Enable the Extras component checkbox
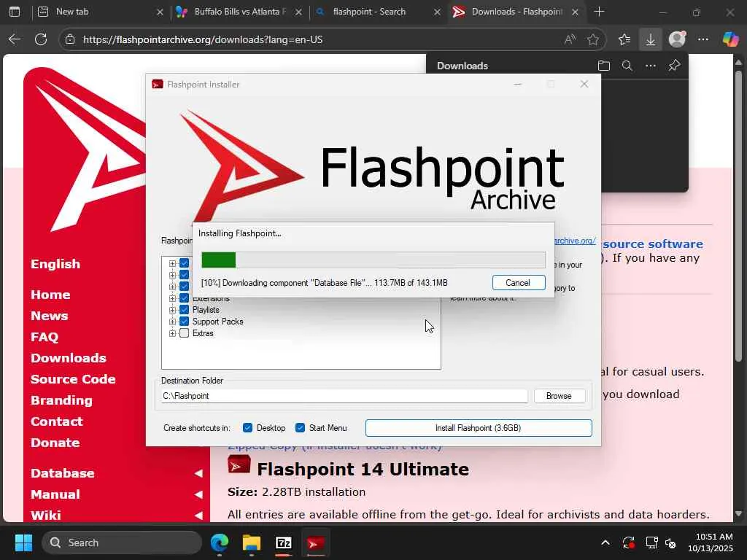Image resolution: width=747 pixels, height=560 pixels. [x=185, y=333]
